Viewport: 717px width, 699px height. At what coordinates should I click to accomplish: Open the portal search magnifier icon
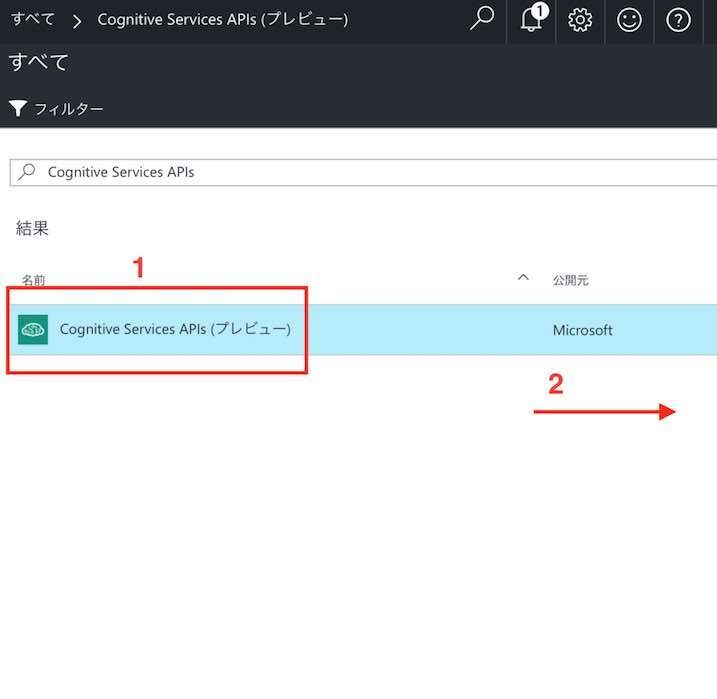[482, 19]
